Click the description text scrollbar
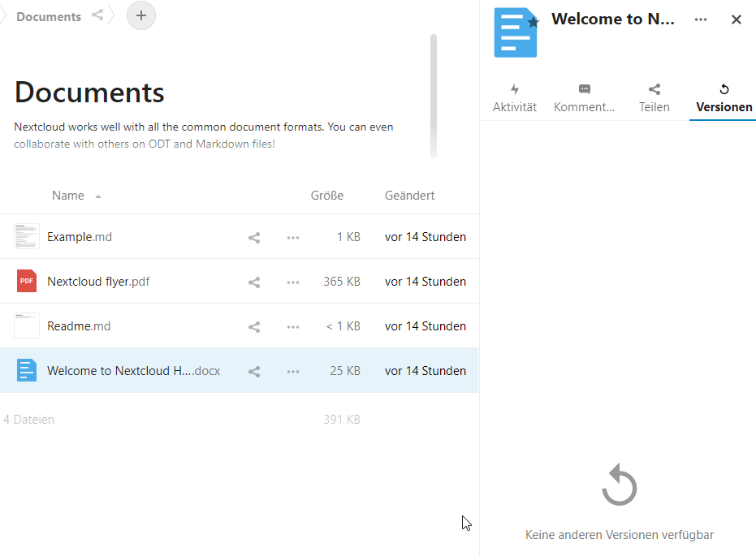This screenshot has height=556, width=756. tap(434, 96)
